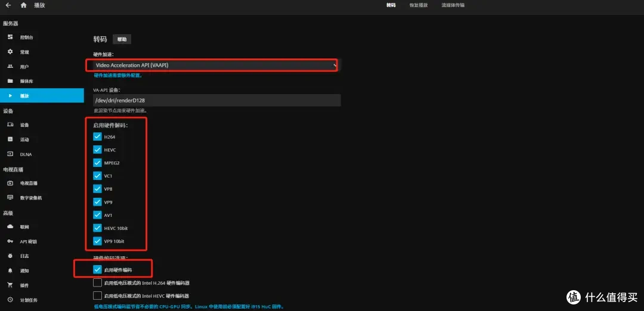Screen dimensions: 644x311
Task: Open 通知 notifications bell icon
Action: [x=10, y=270]
